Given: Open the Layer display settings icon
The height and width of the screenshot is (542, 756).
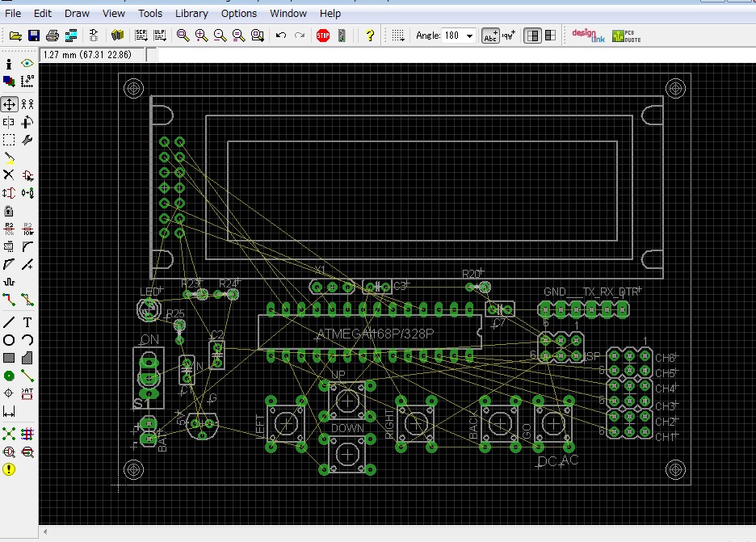Looking at the screenshot, I should click(9, 81).
